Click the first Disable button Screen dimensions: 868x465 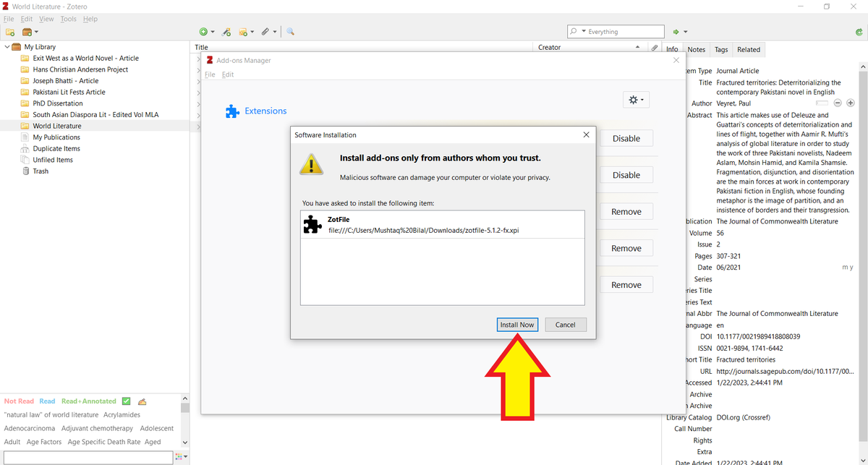626,138
